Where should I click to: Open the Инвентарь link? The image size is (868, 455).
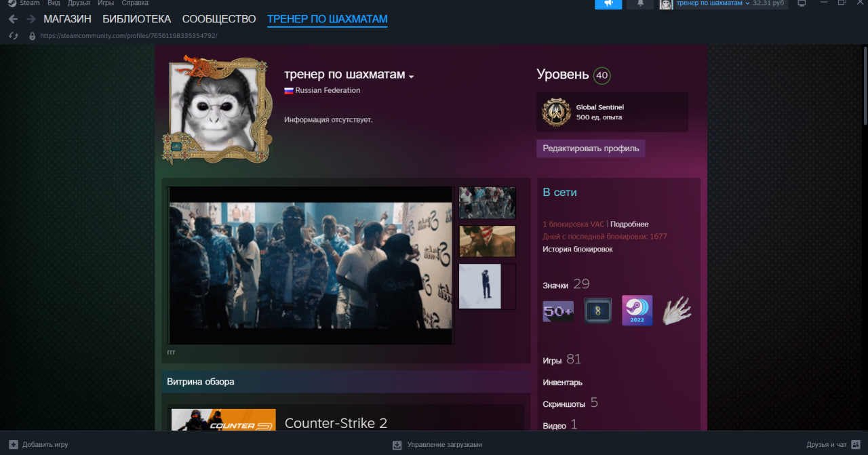point(562,382)
